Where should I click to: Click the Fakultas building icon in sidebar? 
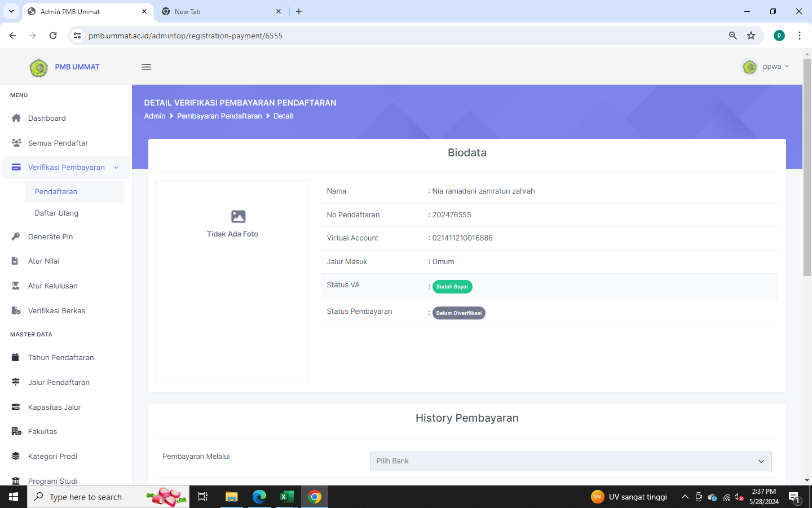point(16,431)
